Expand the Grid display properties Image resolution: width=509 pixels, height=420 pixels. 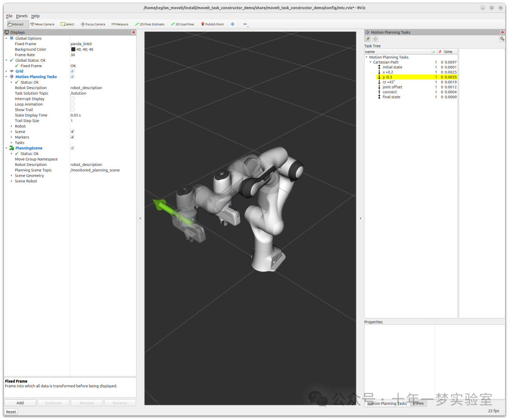click(x=6, y=71)
